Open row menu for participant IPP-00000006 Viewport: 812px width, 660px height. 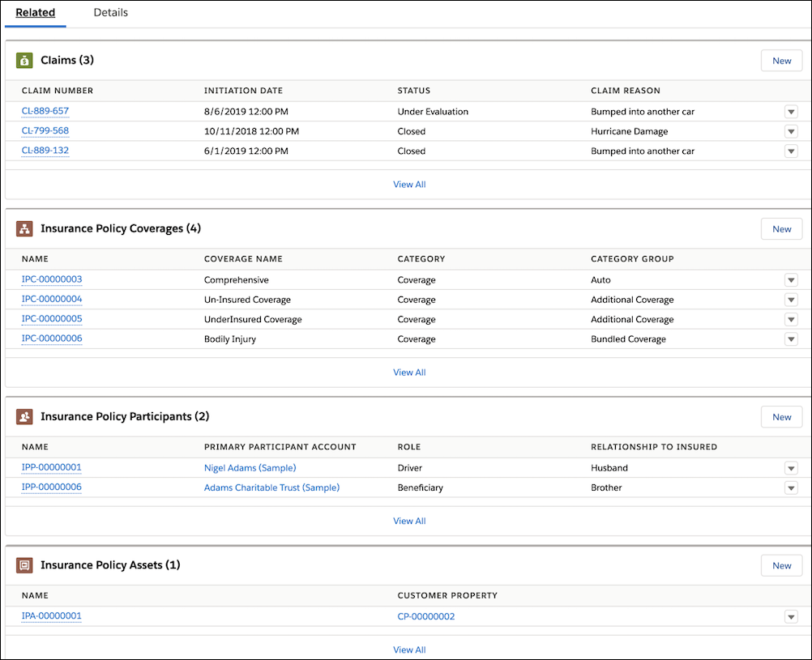coord(791,488)
